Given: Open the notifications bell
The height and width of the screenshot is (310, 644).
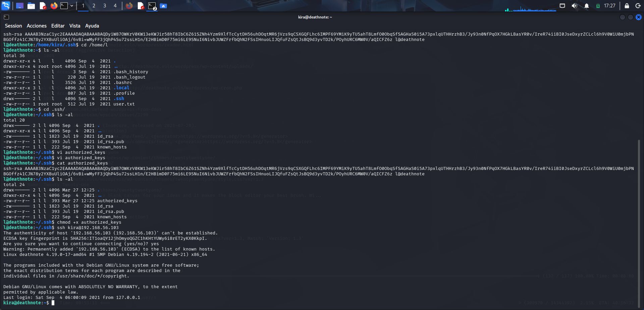Looking at the screenshot, I should point(587,6).
